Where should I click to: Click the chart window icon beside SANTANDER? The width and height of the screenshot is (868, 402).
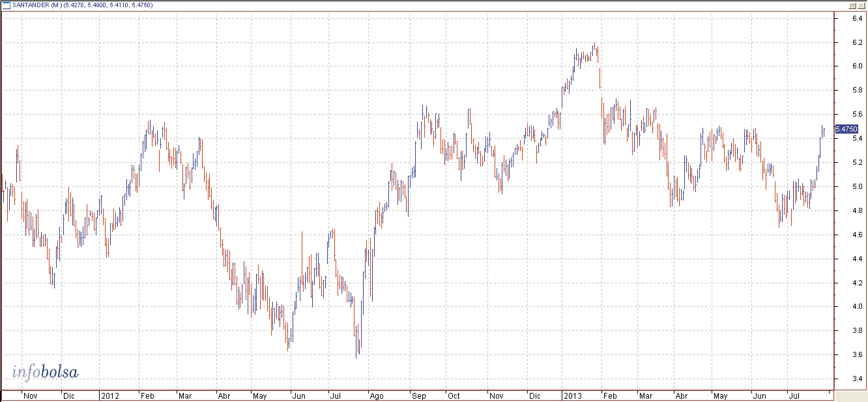(x=7, y=5)
